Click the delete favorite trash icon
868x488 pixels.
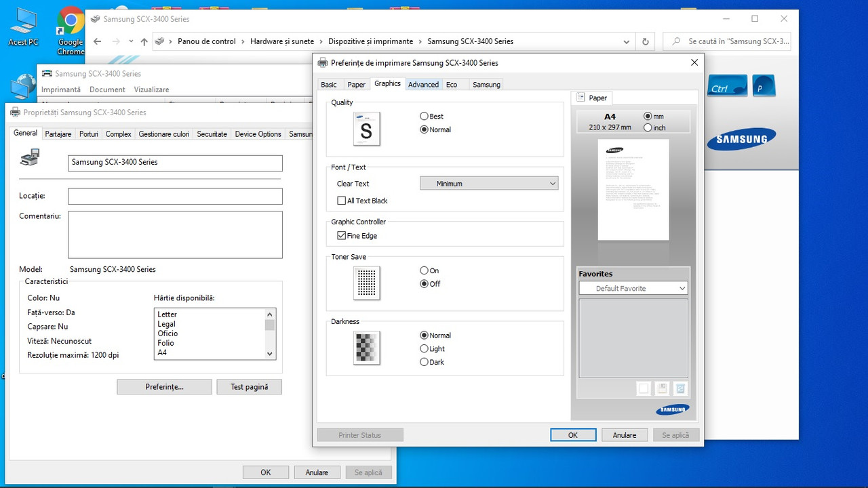(680, 388)
